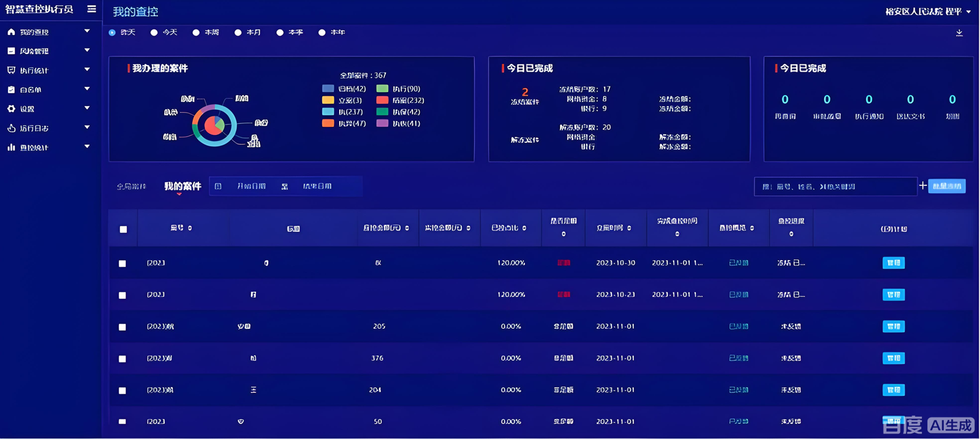Select the 今天 radio button

154,32
